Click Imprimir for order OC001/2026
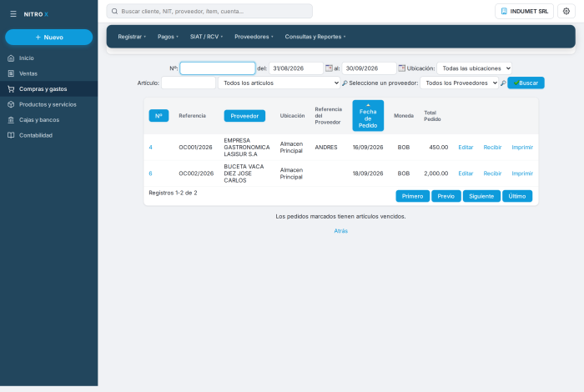 [x=522, y=148]
